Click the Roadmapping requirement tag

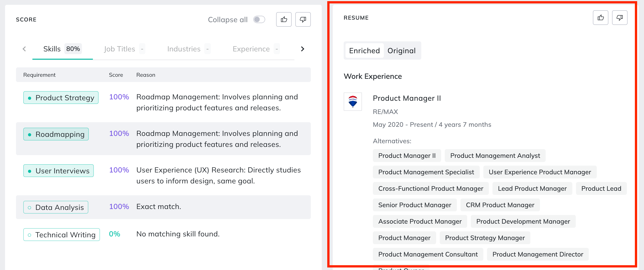click(x=56, y=134)
